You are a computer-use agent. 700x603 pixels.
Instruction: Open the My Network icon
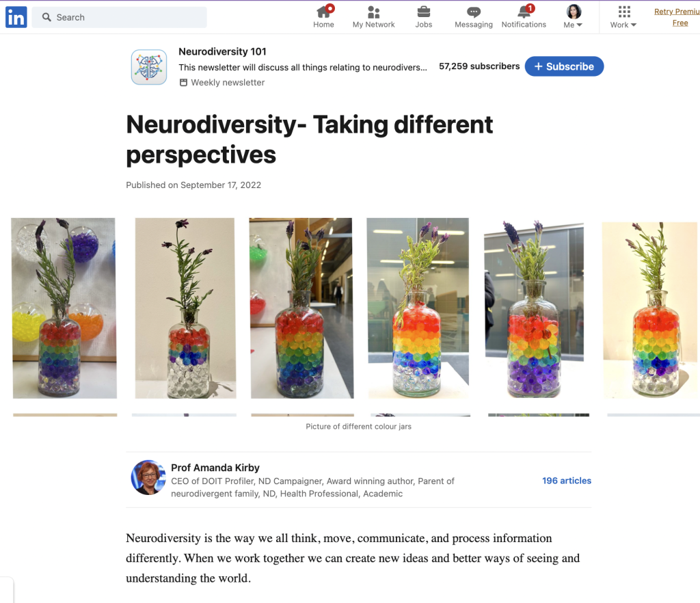point(374,12)
